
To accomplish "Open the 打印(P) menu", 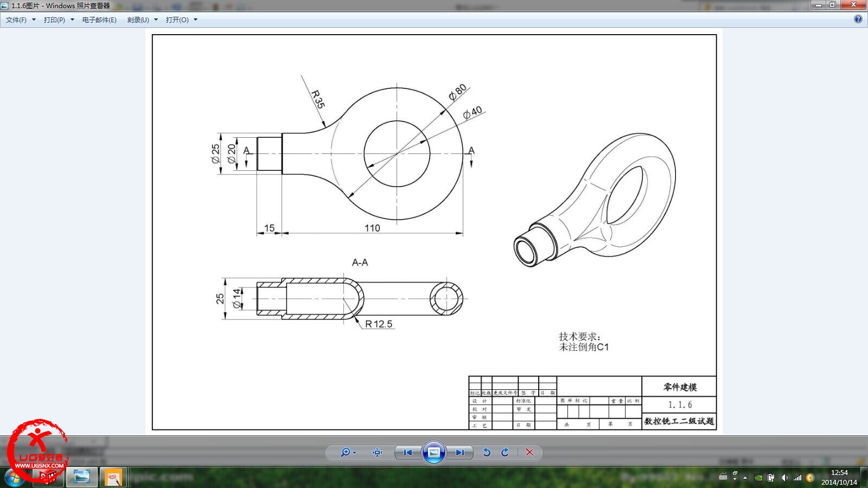I will 54,20.
